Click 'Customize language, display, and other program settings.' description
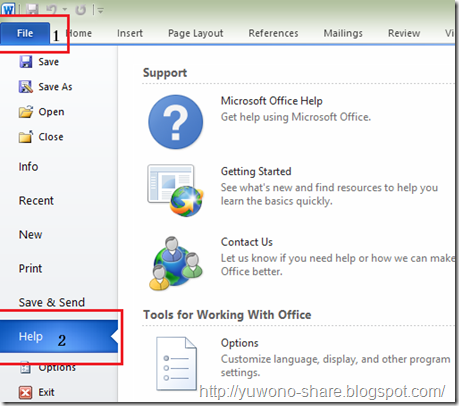Screen dimensions: 459x406 (335, 366)
